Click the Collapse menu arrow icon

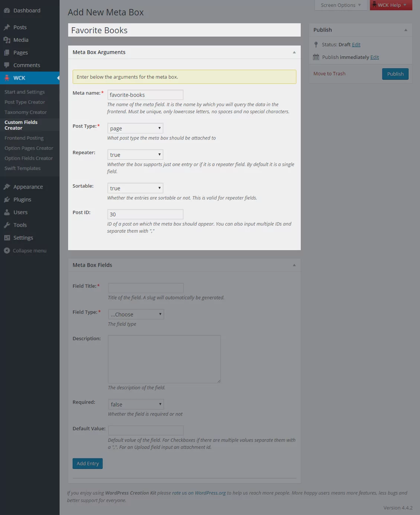[7, 250]
